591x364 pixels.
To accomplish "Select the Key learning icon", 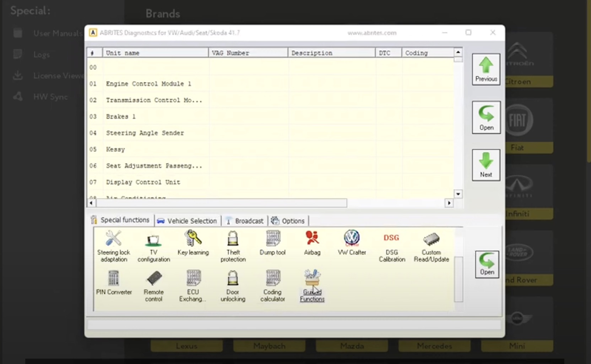I will click(x=193, y=243).
